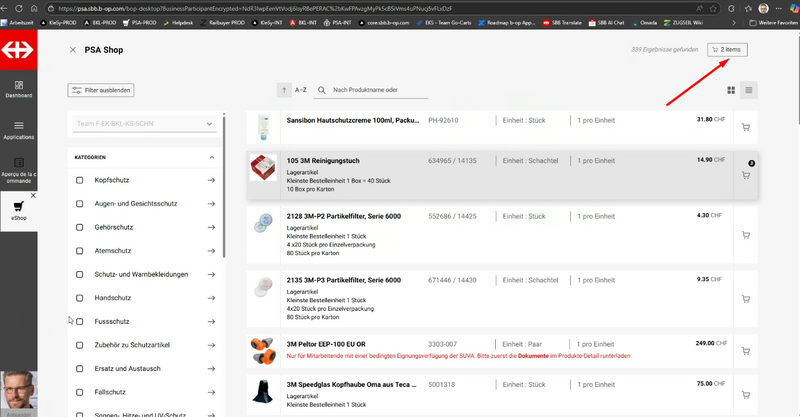This screenshot has height=417, width=800.
Task: Expand Atemschutz subcategories arrow
Action: pos(211,250)
